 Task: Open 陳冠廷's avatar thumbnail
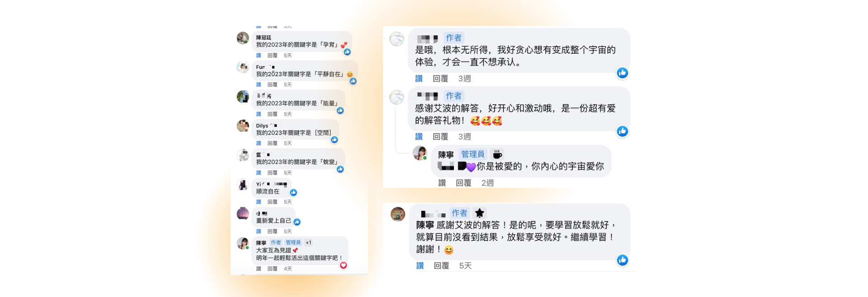coord(243,38)
